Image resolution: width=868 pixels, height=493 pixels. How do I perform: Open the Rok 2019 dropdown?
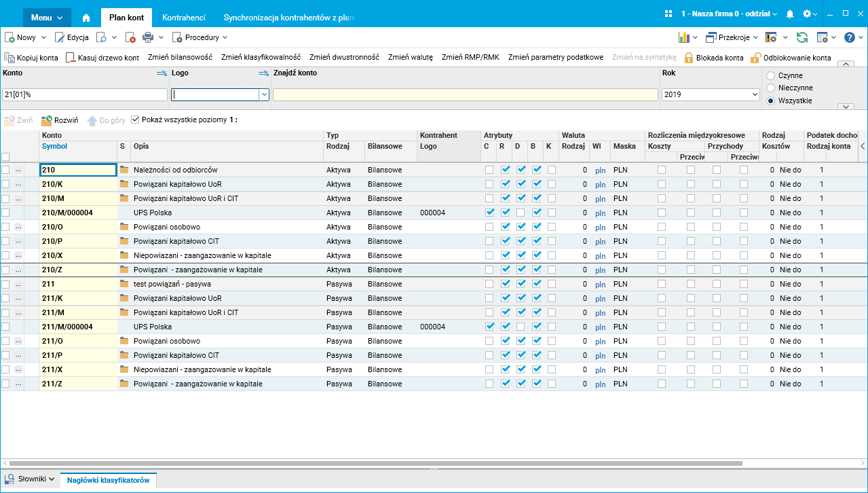709,95
